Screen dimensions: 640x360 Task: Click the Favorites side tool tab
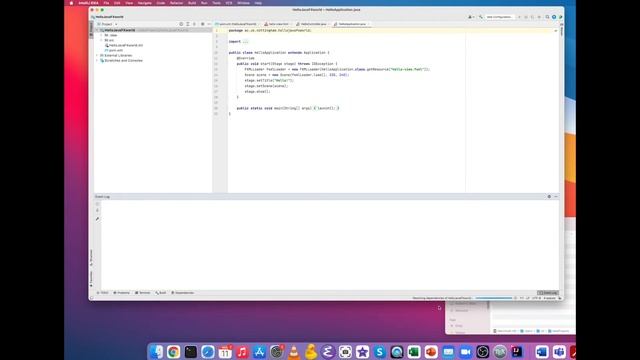[91, 278]
